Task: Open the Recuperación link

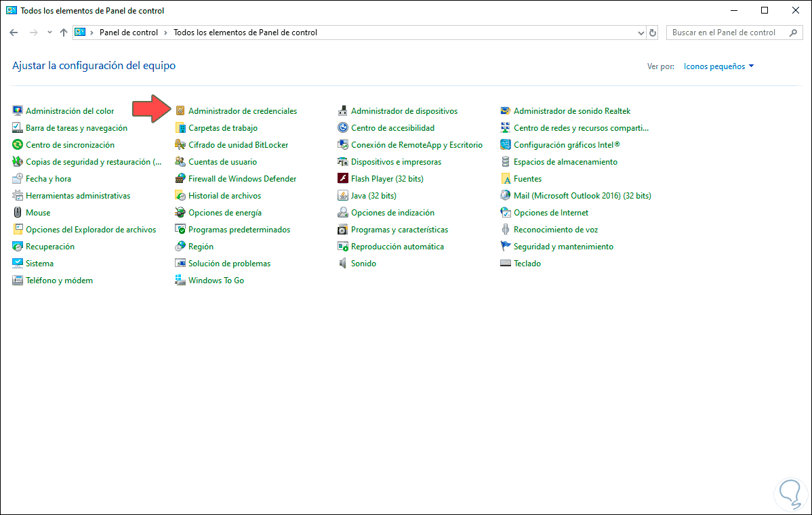Action: [50, 247]
